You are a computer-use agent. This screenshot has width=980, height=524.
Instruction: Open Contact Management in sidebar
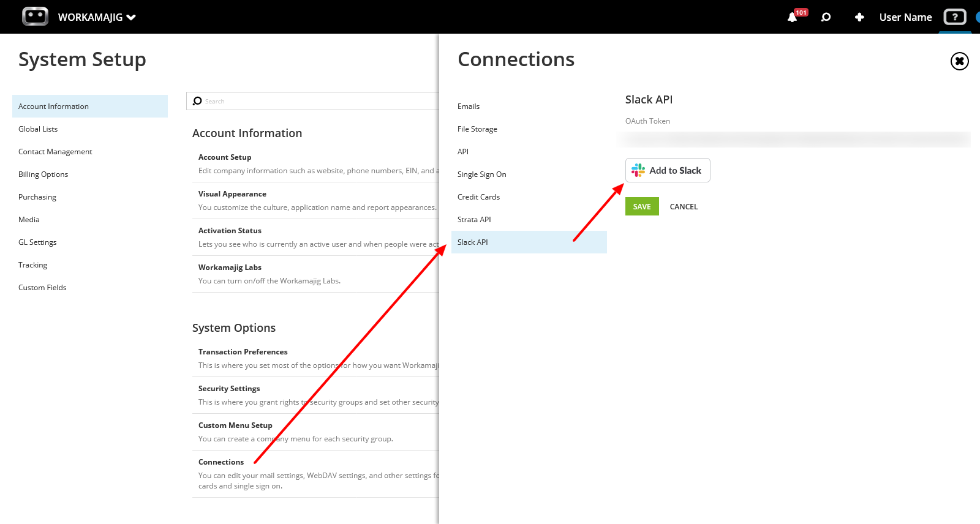click(x=90, y=152)
